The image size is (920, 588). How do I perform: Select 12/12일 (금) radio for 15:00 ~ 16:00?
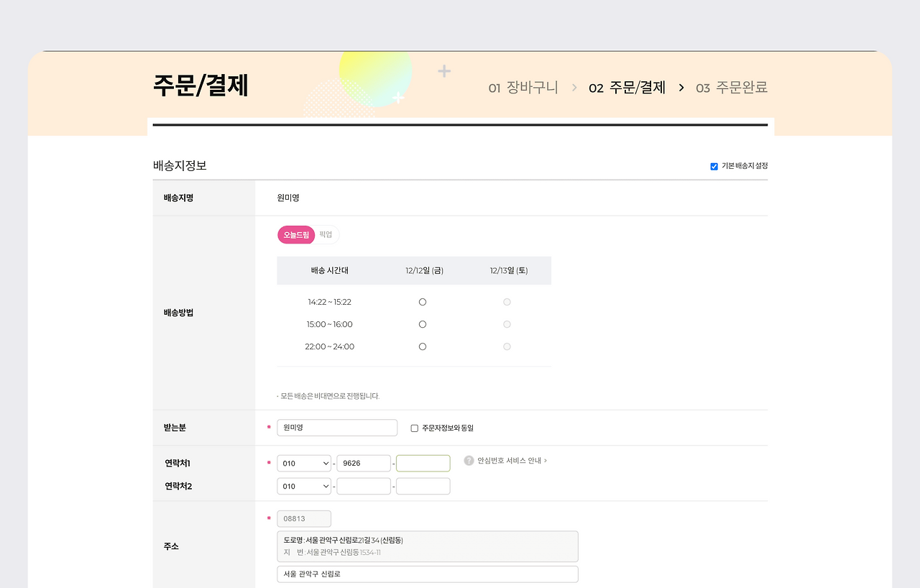click(423, 324)
